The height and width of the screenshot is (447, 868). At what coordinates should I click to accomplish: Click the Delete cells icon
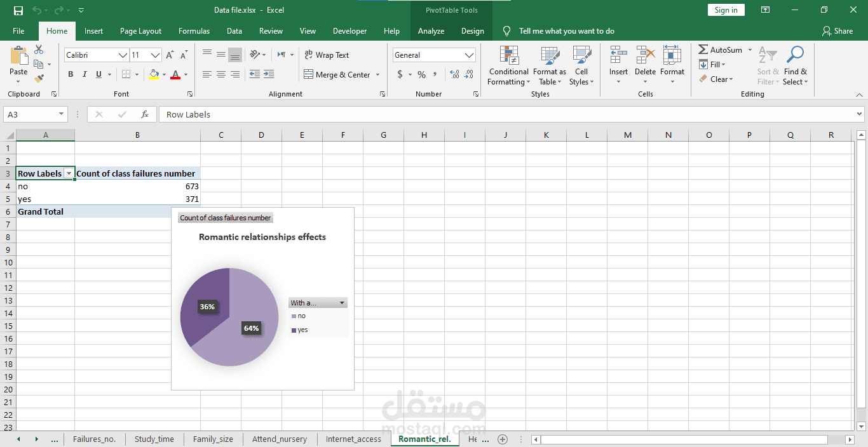(x=645, y=55)
